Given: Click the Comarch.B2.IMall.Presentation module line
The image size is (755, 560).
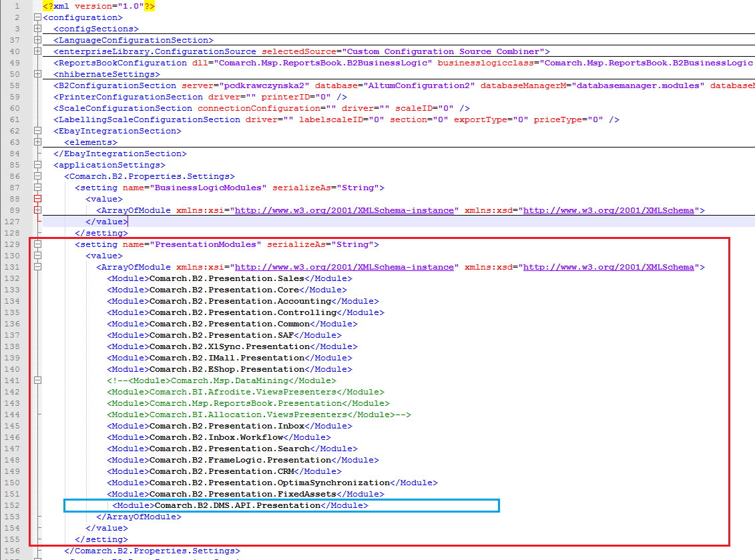Looking at the screenshot, I should (x=229, y=358).
